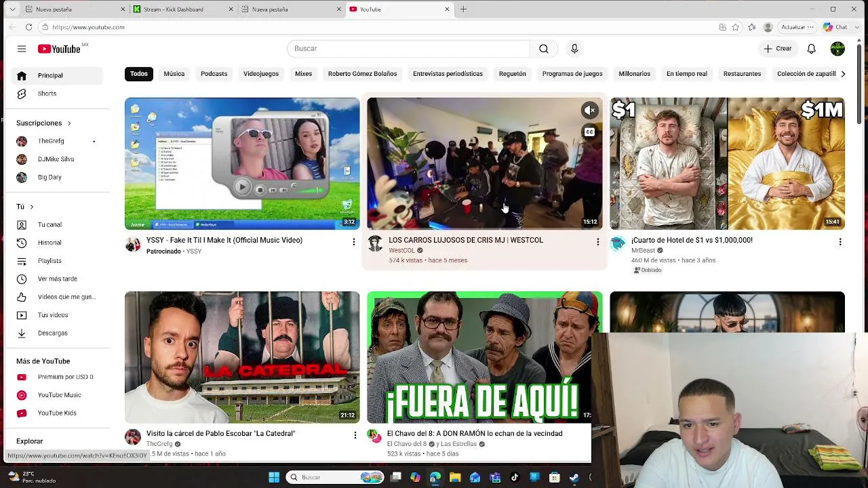Open Copilot Chat in browser

835,27
